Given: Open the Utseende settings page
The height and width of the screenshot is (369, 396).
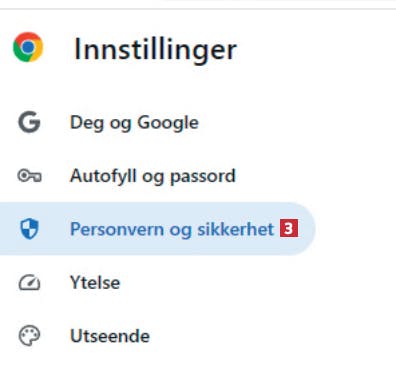Looking at the screenshot, I should tap(110, 336).
